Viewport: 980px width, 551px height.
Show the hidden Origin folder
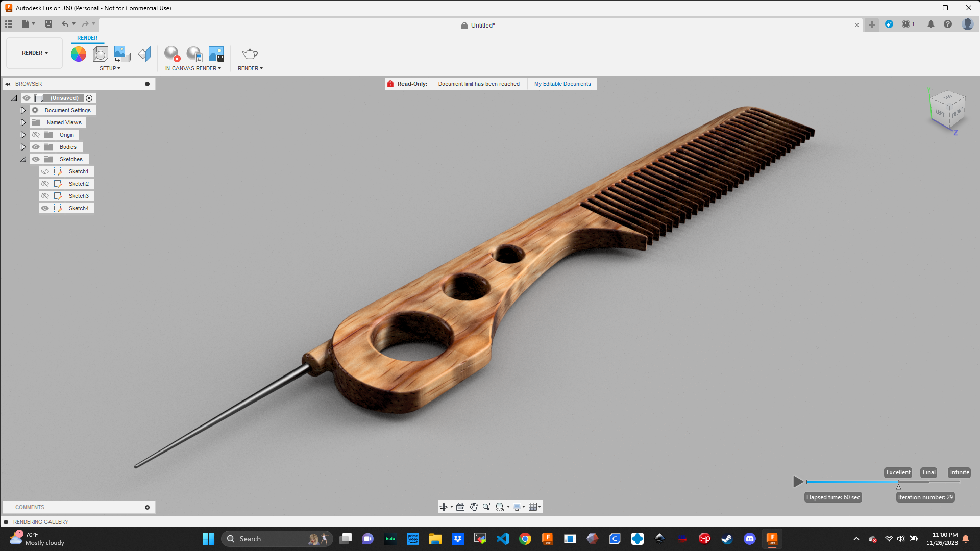[36, 135]
